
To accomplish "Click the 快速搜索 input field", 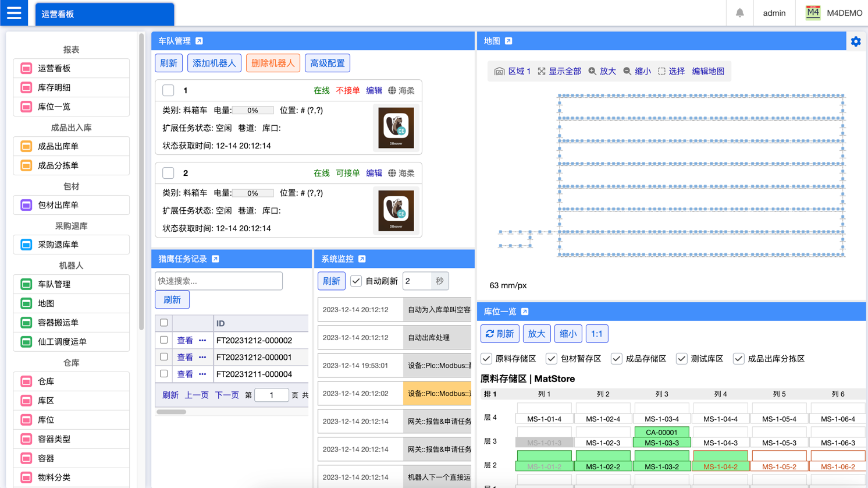I will coord(219,281).
